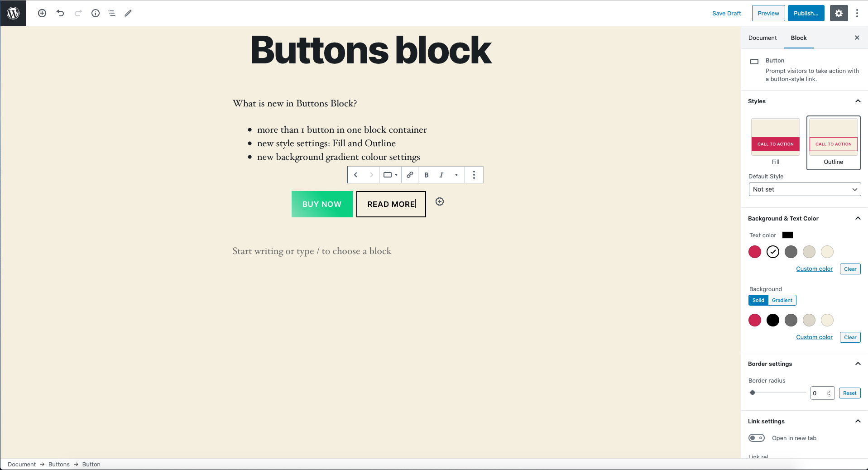Switch background to Gradient mode
This screenshot has height=470, width=868.
point(782,300)
